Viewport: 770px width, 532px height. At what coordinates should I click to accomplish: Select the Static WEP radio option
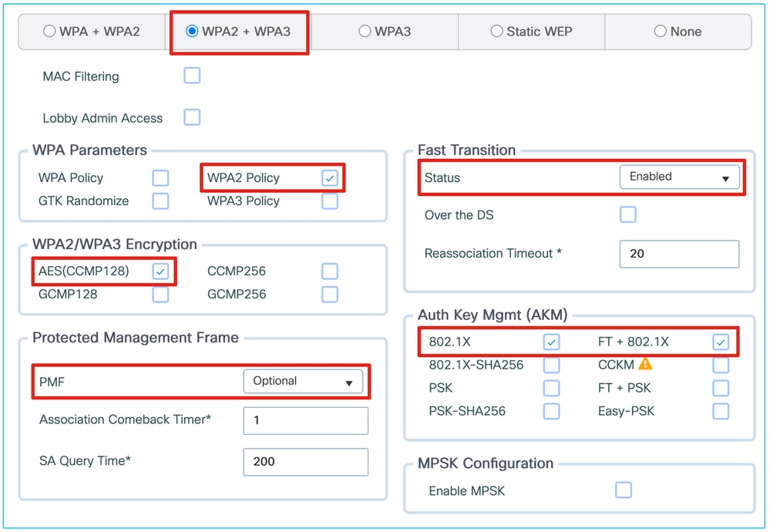(496, 32)
